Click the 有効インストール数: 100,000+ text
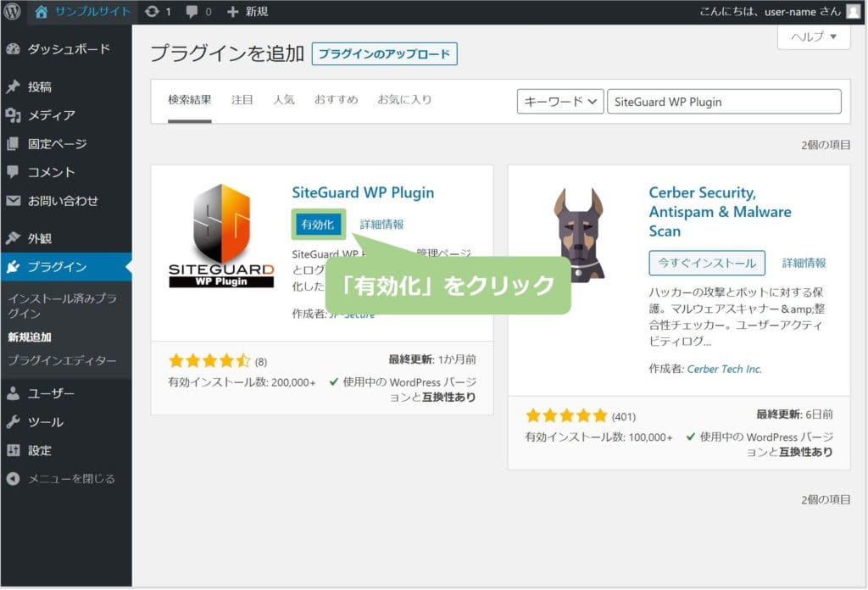 coord(599,437)
